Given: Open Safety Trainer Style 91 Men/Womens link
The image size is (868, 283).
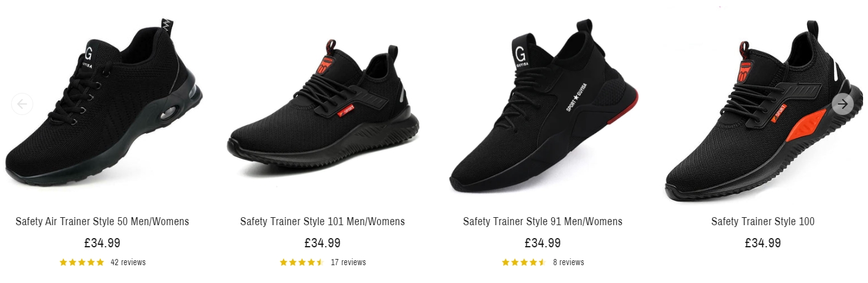Looking at the screenshot, I should 543,221.
